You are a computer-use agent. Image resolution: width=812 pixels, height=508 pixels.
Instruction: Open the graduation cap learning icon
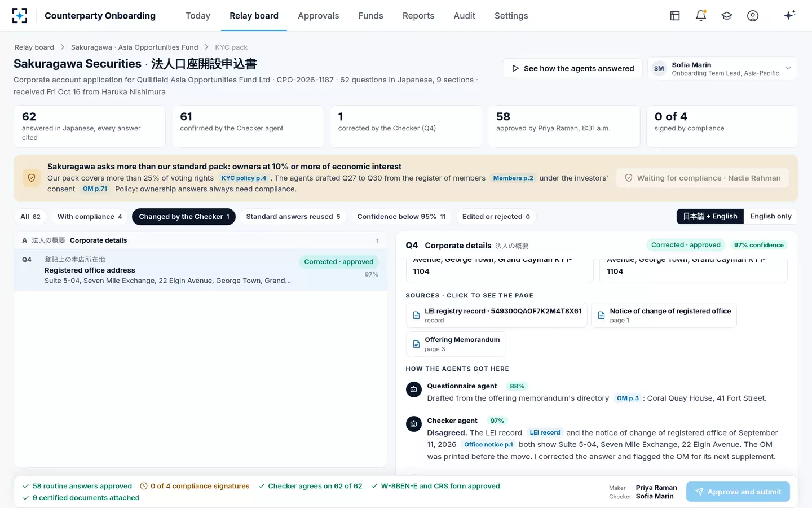(727, 16)
